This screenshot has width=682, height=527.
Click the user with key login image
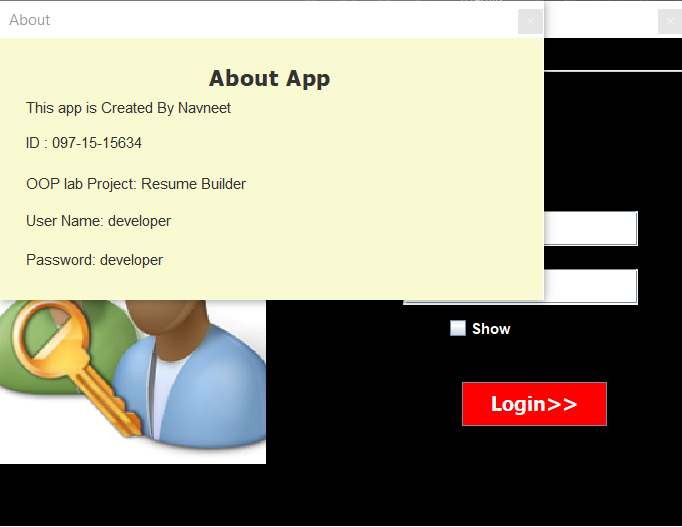(x=133, y=381)
